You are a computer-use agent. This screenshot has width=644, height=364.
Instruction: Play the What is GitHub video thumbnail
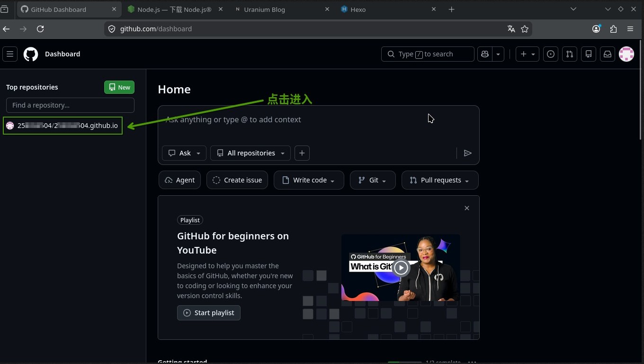click(x=401, y=268)
